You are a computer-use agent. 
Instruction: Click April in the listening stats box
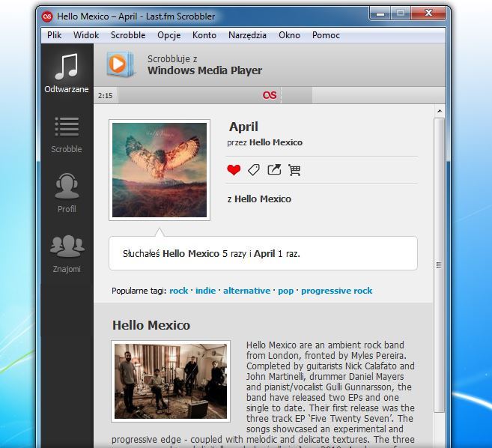pos(264,254)
